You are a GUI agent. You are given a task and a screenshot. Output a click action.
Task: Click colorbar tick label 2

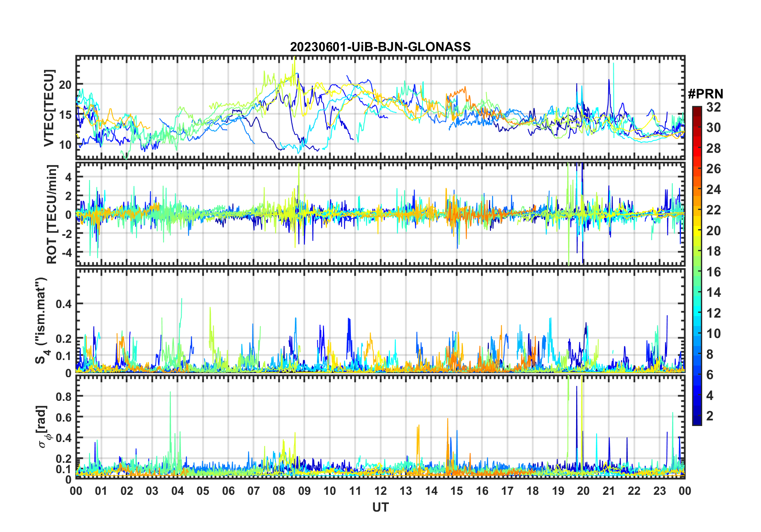point(710,416)
